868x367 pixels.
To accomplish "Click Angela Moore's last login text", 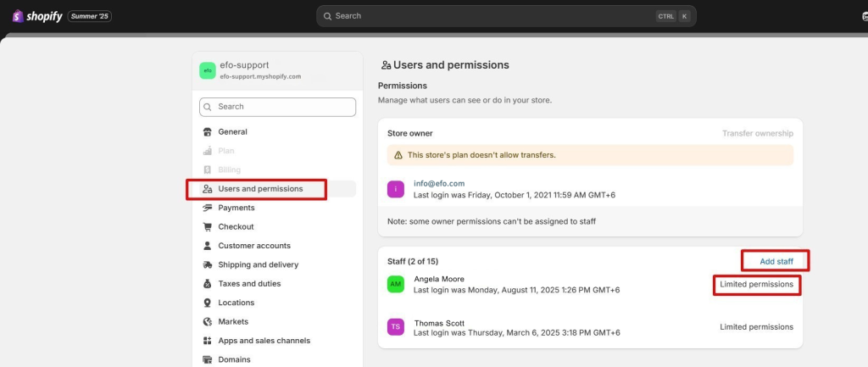I will point(516,290).
